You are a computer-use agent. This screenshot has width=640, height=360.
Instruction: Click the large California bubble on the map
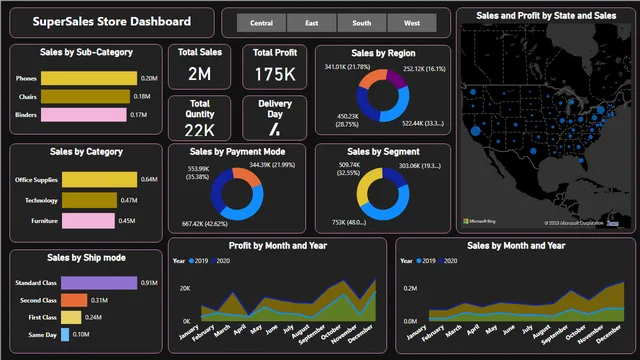pos(476,131)
